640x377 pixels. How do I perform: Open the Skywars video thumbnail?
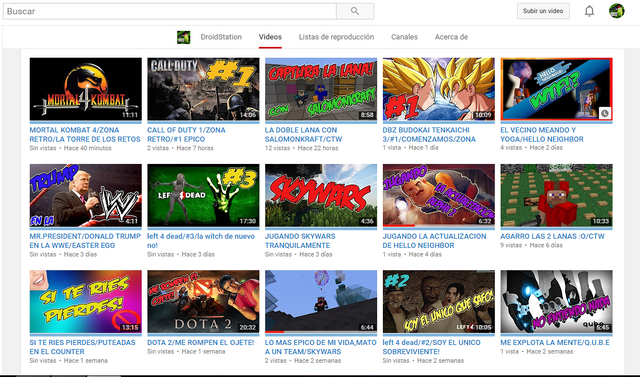click(321, 195)
